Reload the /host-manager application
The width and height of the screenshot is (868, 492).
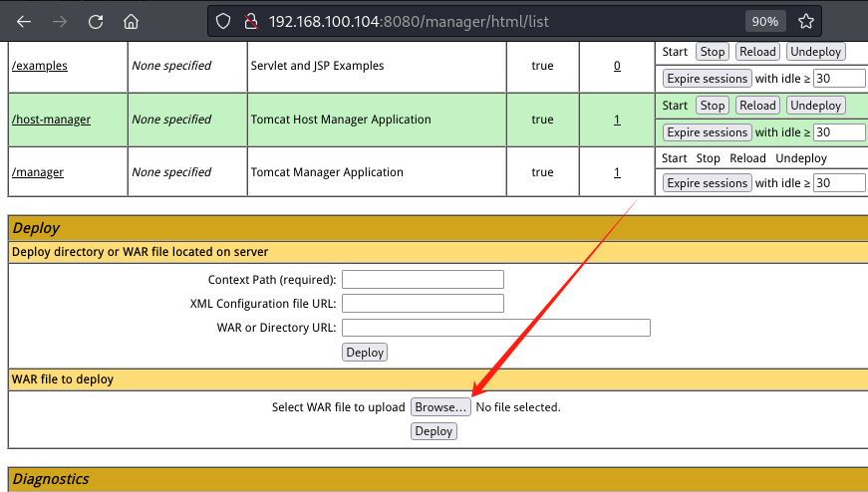[x=757, y=106]
